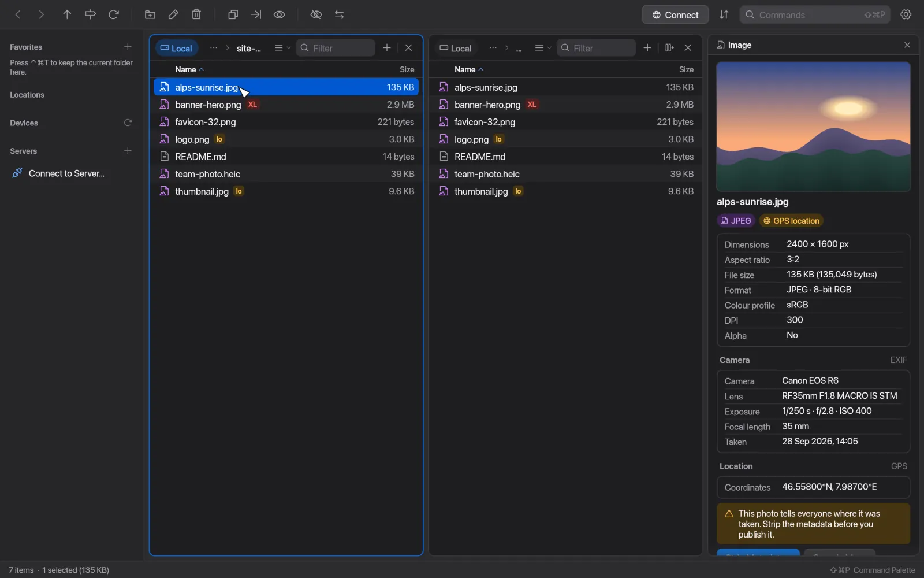924x578 pixels.
Task: Click the right pane split columns icon
Action: pyautogui.click(x=669, y=48)
